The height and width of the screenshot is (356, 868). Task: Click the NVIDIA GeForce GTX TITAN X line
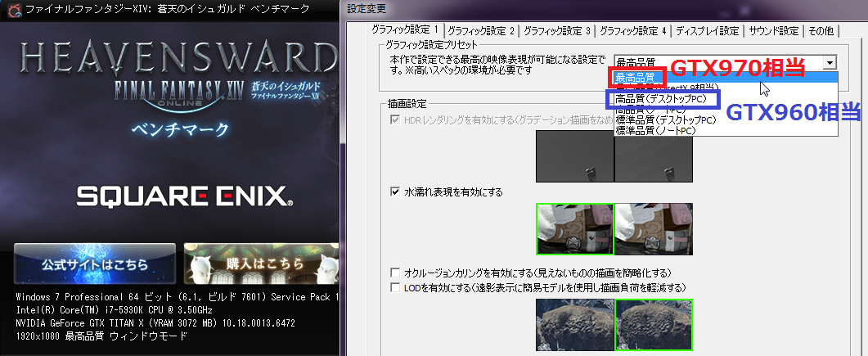click(x=155, y=322)
